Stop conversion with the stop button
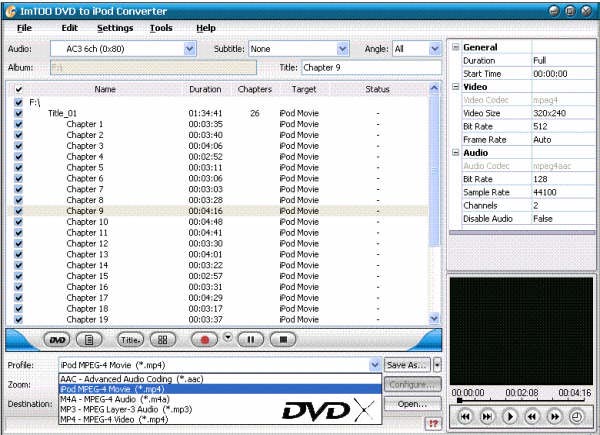This screenshot has width=600, height=435. 283,340
